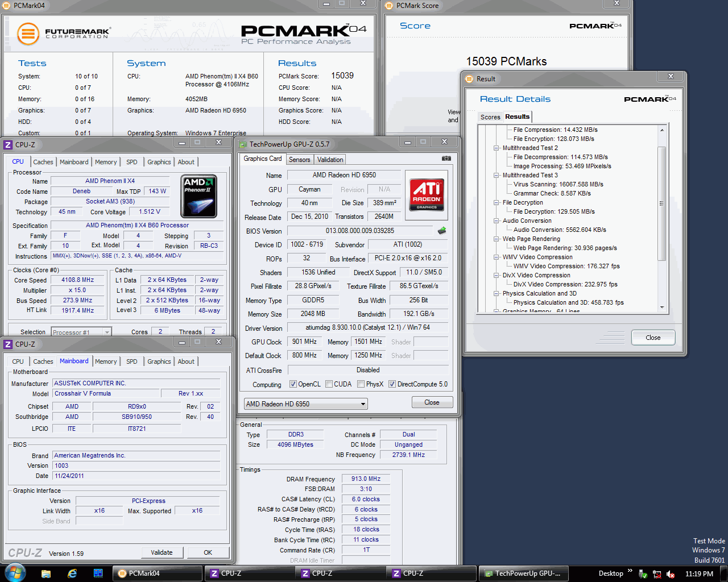Open the Graphics tab in lower CPU-Z window

pos(159,361)
